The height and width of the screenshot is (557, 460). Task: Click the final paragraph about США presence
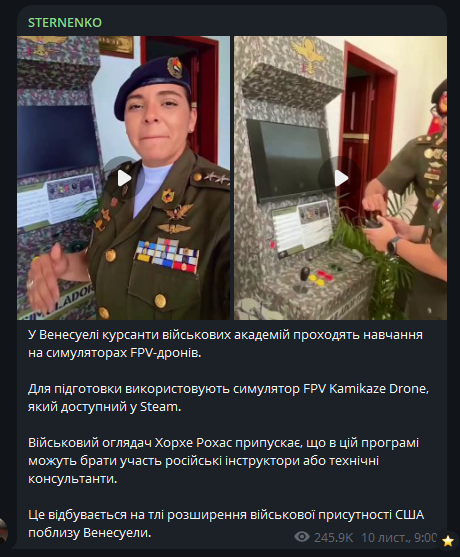226,524
